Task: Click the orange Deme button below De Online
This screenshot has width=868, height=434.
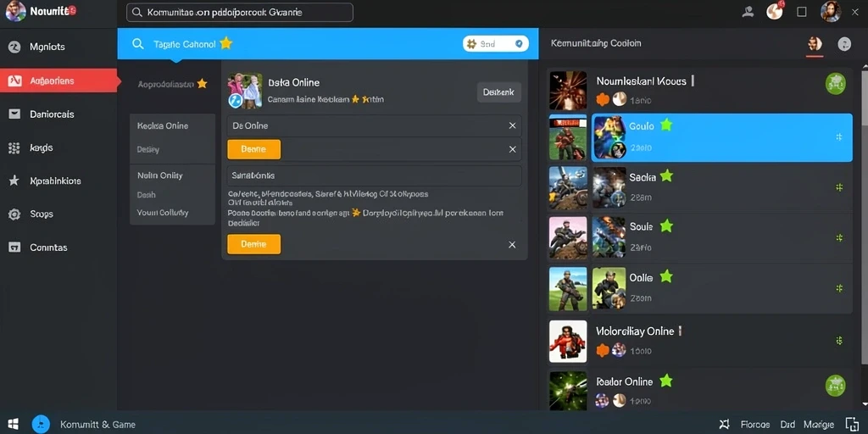Action: (x=254, y=149)
